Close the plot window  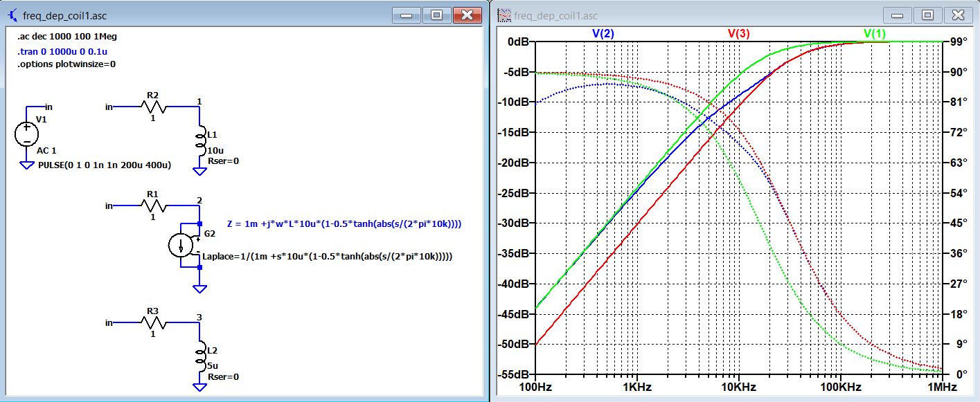click(958, 15)
